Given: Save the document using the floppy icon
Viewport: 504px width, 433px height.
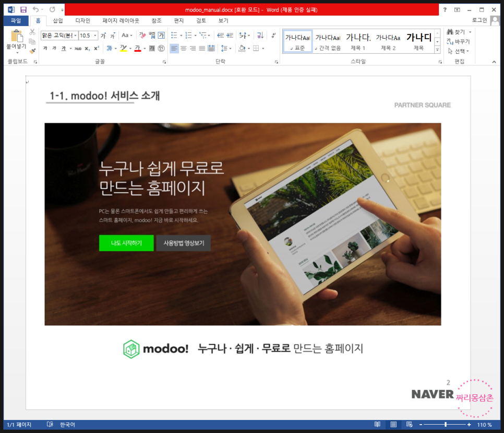Looking at the screenshot, I should pos(23,9).
